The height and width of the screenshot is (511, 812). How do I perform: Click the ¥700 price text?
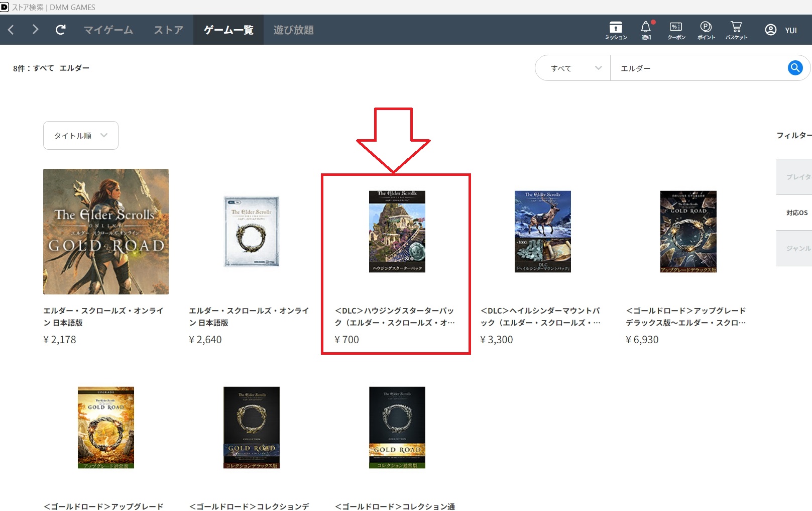347,340
